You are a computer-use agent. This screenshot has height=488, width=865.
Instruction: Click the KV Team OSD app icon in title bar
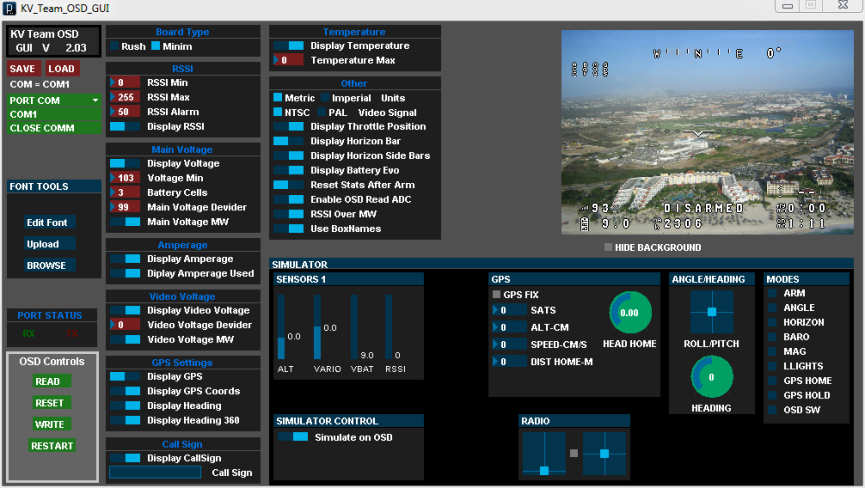point(9,8)
